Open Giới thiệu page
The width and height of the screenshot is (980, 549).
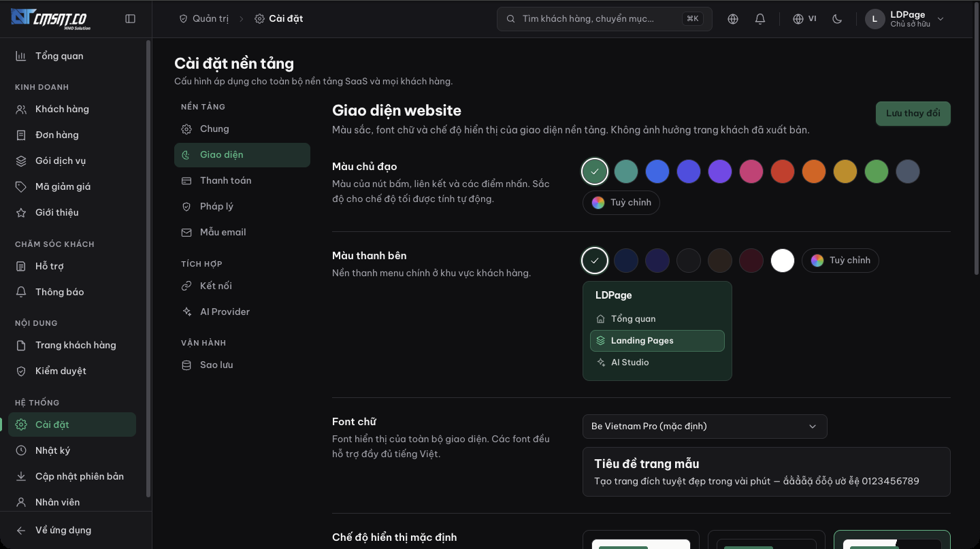click(x=72, y=212)
